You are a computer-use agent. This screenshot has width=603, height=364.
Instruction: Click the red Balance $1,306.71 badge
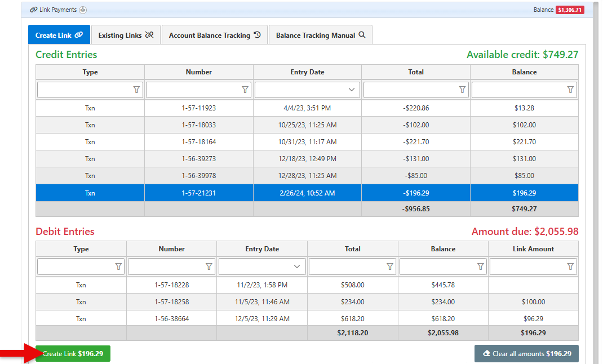[570, 10]
